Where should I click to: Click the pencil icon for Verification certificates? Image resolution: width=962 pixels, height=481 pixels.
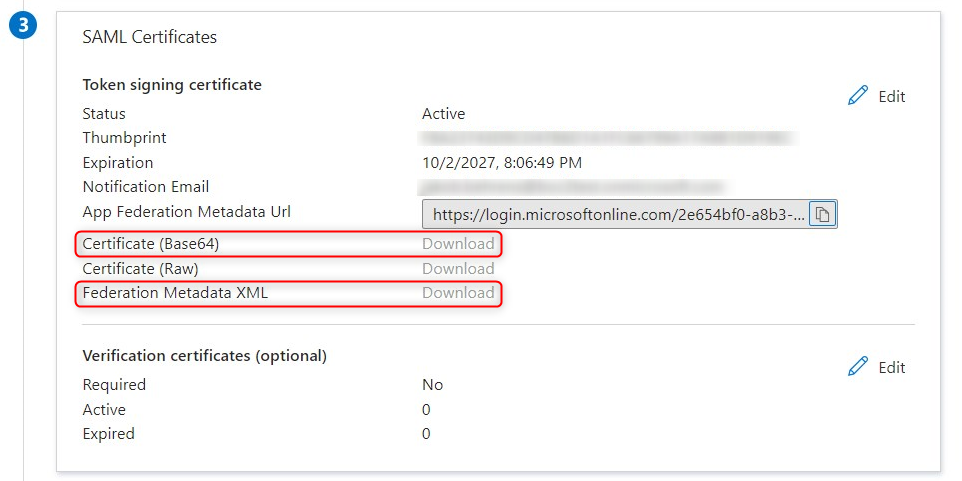point(858,367)
